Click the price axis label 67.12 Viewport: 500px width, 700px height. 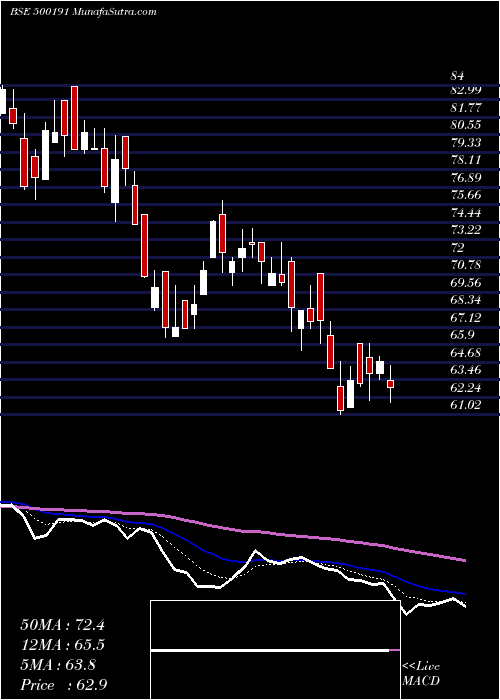(466, 317)
